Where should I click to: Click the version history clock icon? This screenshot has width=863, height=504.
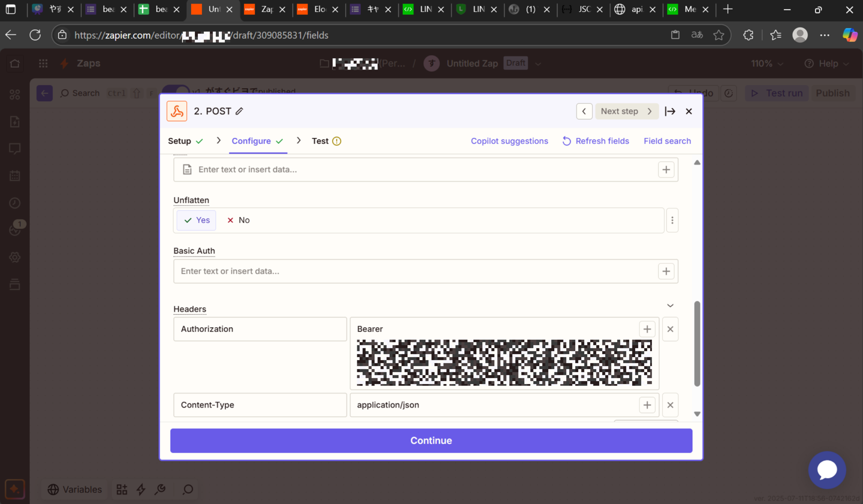[728, 93]
